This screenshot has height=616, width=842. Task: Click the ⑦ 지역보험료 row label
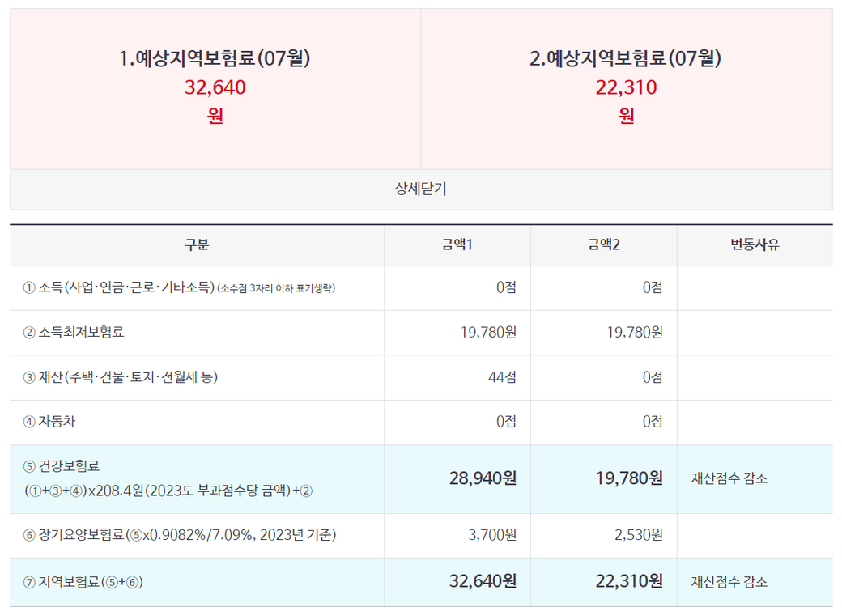(x=84, y=581)
